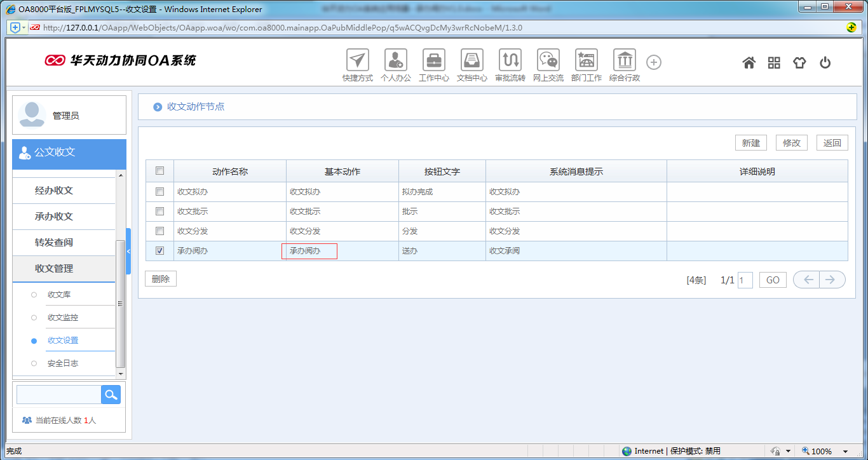Screen dimensions: 868x460
Task: Open the 综合行政 icon
Action: (625, 60)
